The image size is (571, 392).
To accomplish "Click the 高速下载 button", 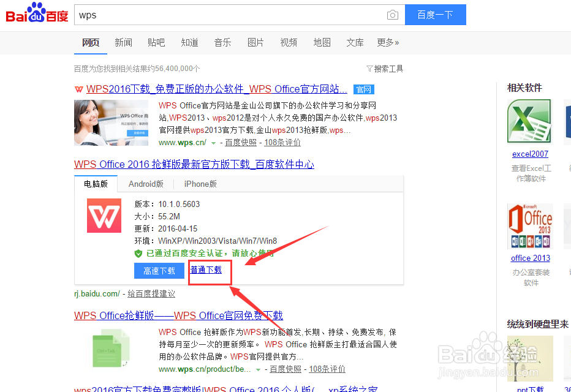I will (x=159, y=271).
